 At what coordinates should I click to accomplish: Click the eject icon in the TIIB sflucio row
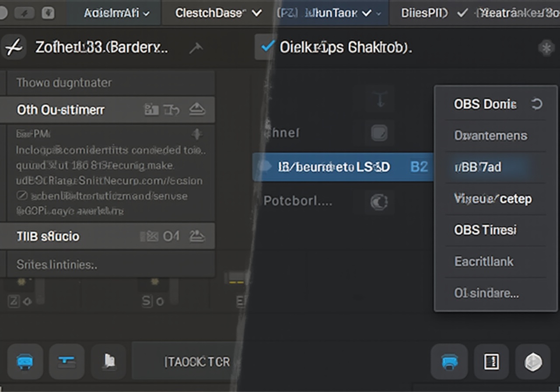click(197, 237)
